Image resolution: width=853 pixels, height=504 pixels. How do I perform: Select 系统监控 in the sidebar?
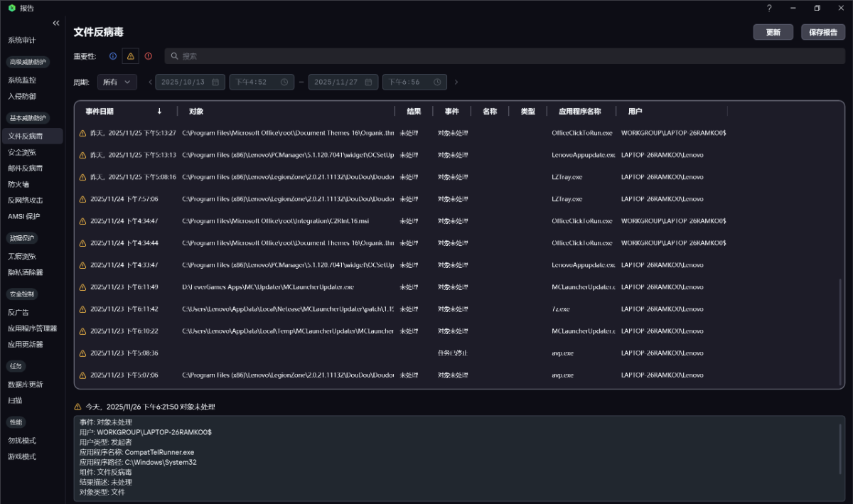(22, 80)
